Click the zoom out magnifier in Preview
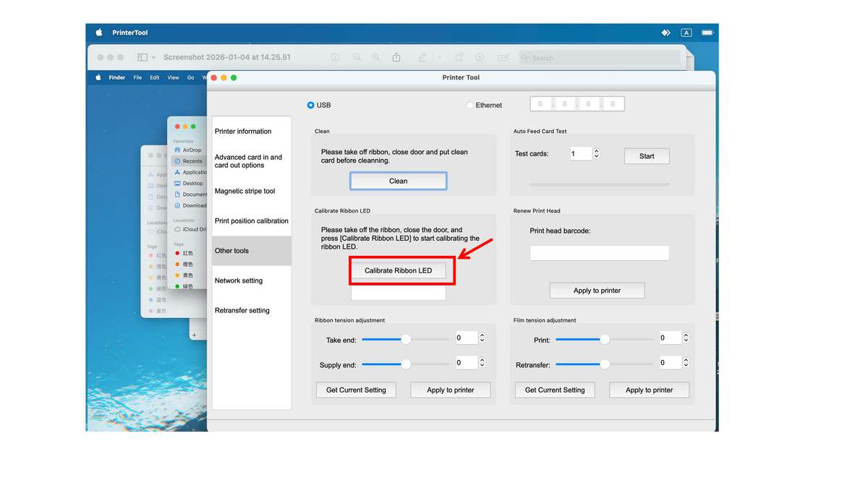The width and height of the screenshot is (868, 488). (357, 57)
